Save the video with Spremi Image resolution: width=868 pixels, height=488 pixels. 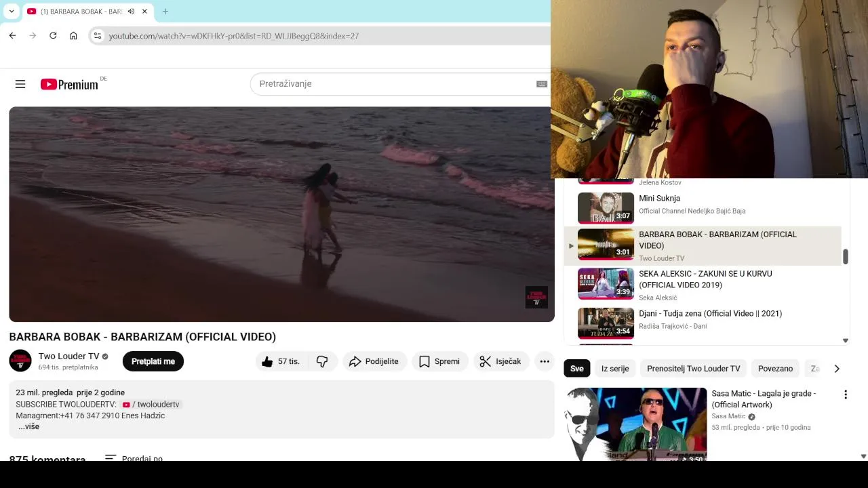coord(439,361)
